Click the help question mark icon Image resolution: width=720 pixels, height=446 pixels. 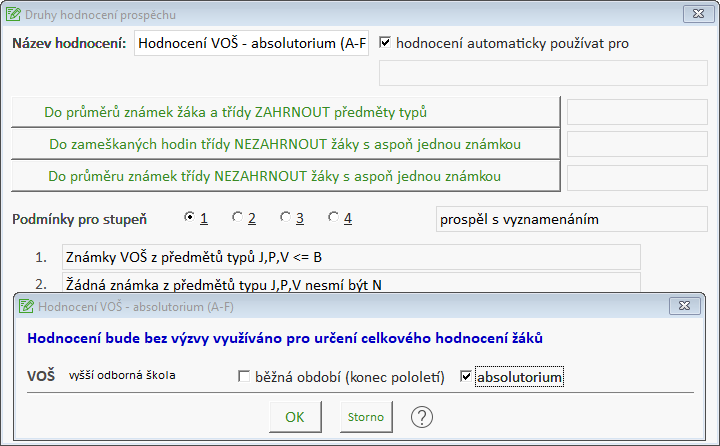(x=422, y=416)
